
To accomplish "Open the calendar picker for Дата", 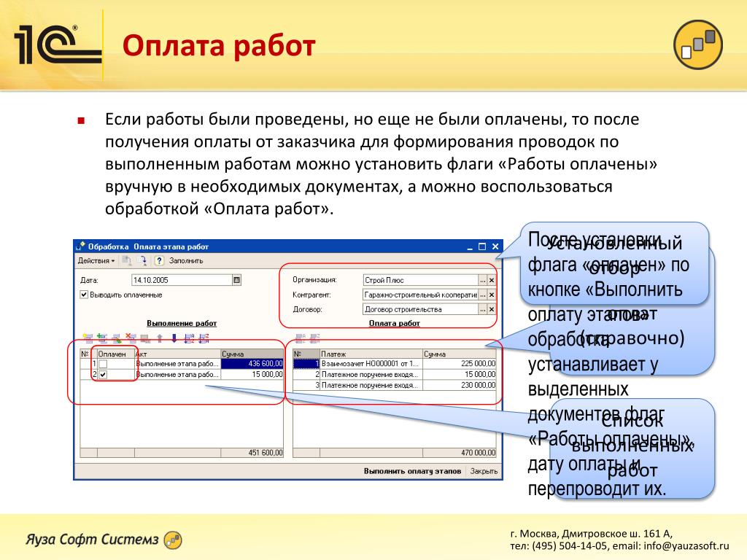I will [x=237, y=280].
